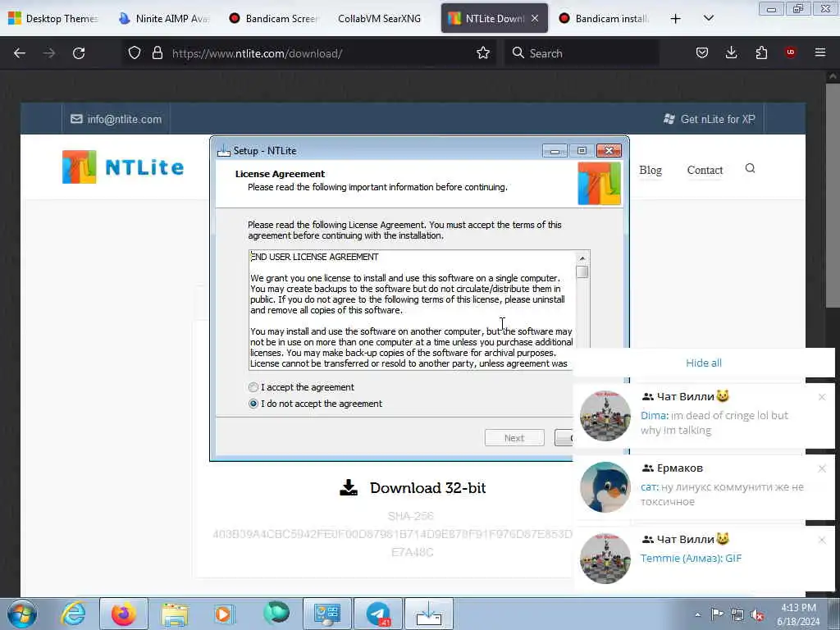Open a new browser tab with plus
840x630 pixels.
coord(676,19)
